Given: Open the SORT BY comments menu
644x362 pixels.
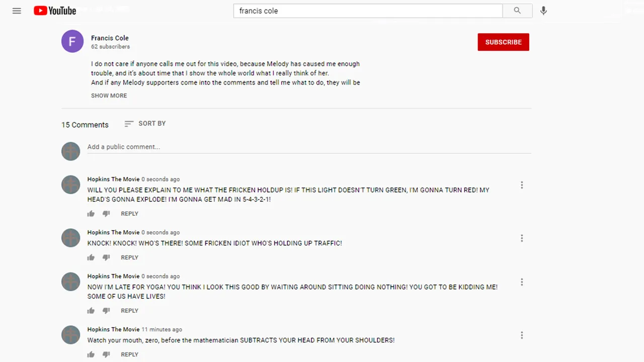Looking at the screenshot, I should click(145, 124).
